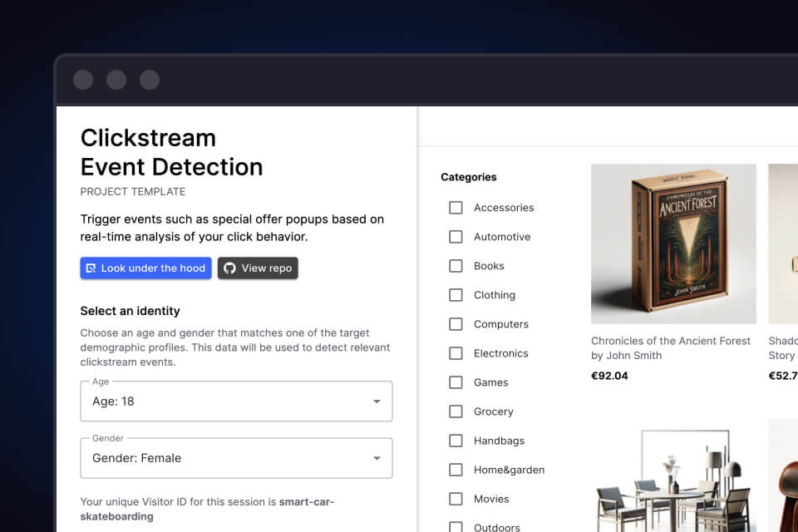798x532 pixels.
Task: Click the View repo button
Action: click(x=258, y=268)
